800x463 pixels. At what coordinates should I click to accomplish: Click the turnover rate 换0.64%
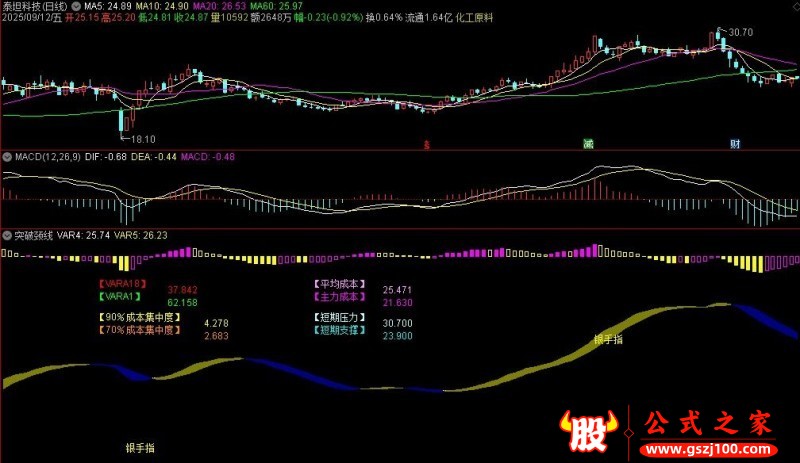[x=384, y=17]
